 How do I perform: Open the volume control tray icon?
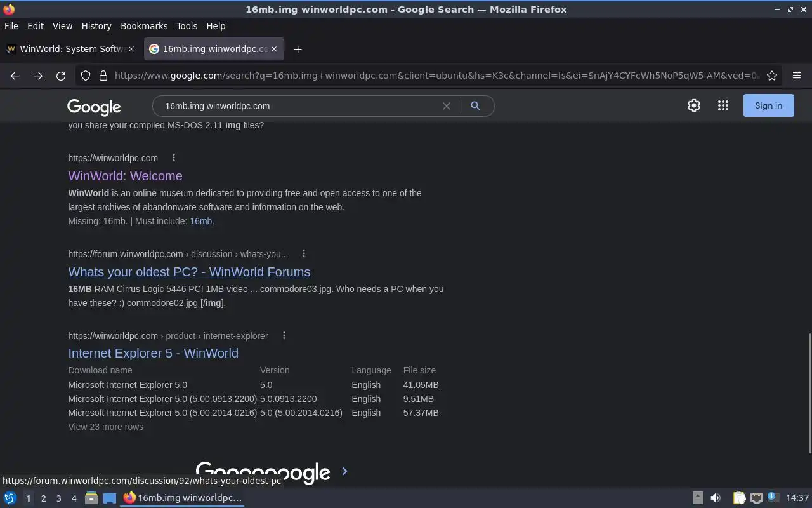(x=716, y=498)
